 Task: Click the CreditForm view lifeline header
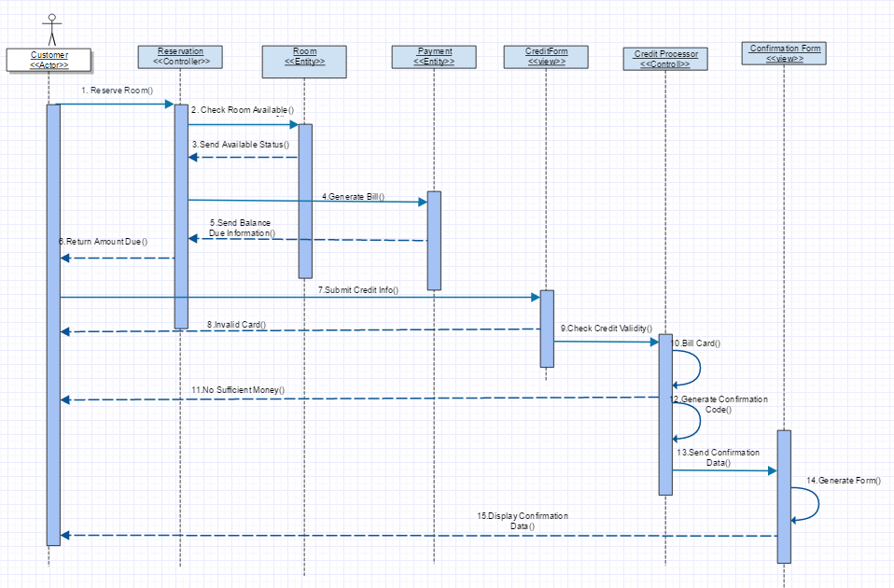click(546, 57)
